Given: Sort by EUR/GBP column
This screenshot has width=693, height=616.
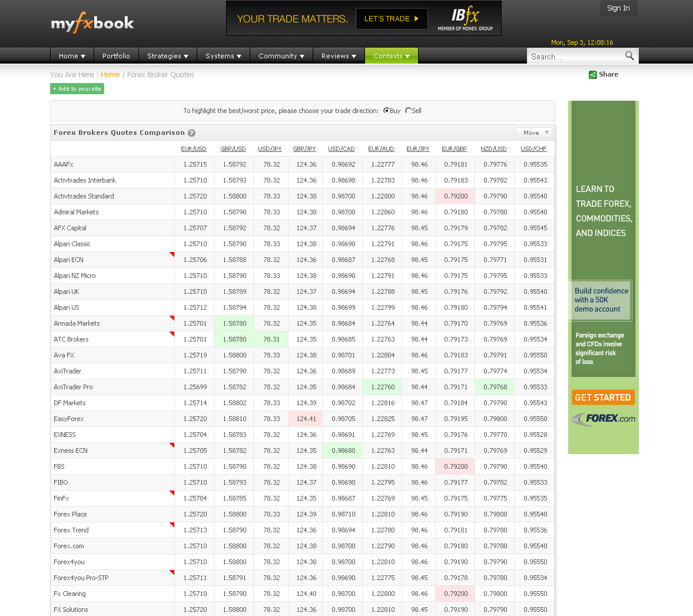Looking at the screenshot, I should [x=454, y=148].
